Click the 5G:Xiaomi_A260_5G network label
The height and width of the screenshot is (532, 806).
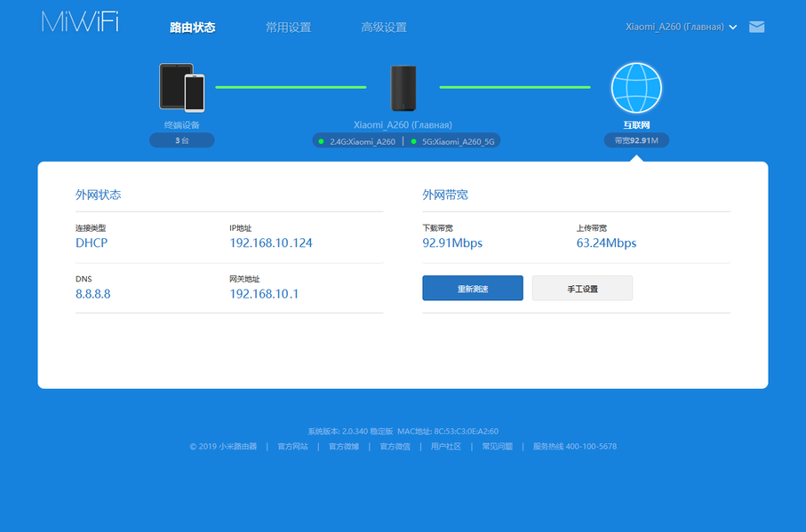pyautogui.click(x=458, y=142)
